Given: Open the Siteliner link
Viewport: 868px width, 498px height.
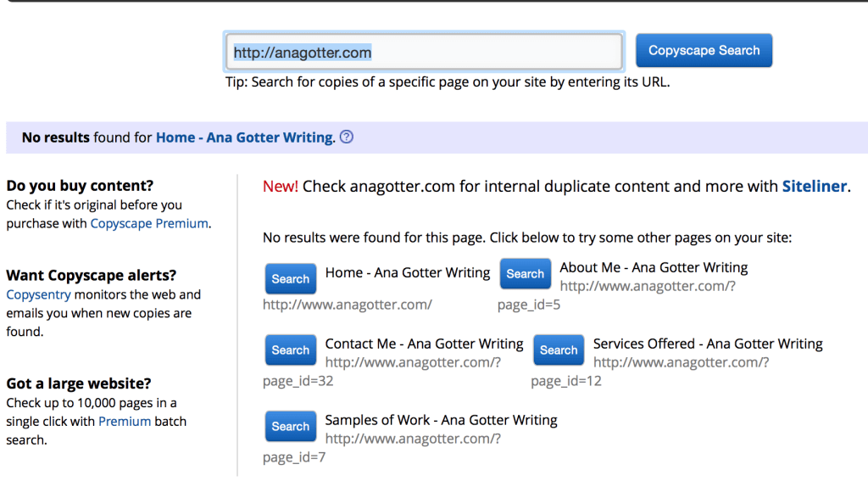Looking at the screenshot, I should coord(815,186).
